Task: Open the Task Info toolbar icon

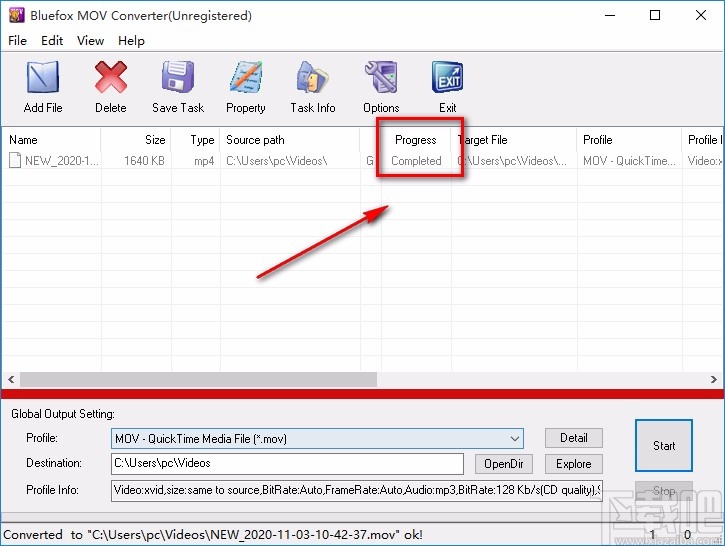Action: (313, 77)
